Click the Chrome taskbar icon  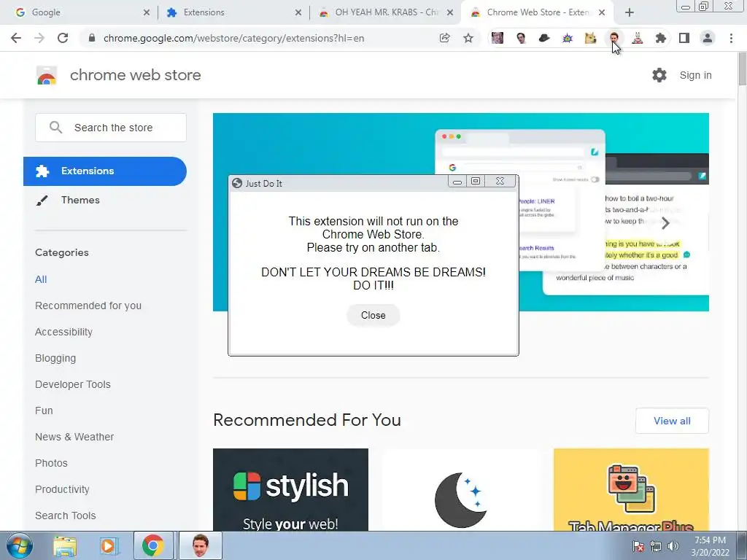click(x=152, y=546)
